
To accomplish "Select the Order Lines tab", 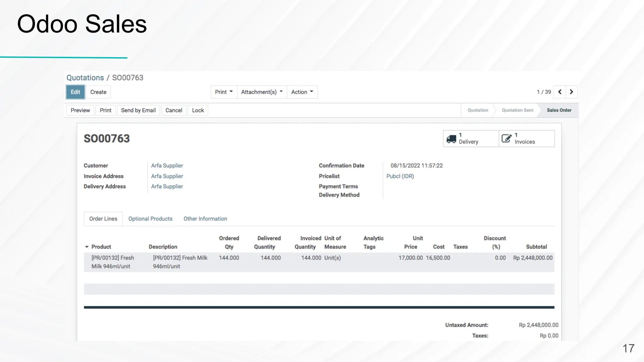I will coord(103,219).
